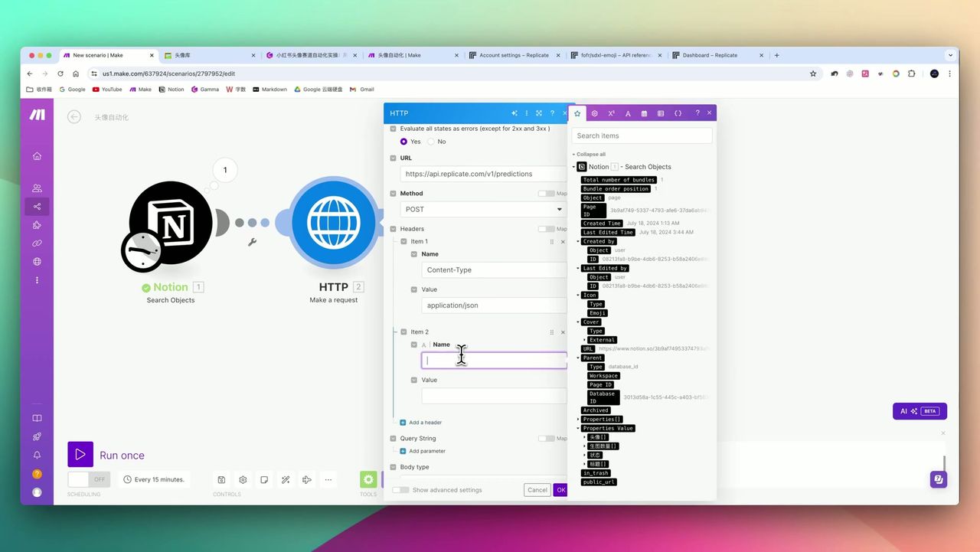Open Scenario settings gear in the bottom controls
Image resolution: width=980 pixels, height=552 pixels.
tap(243, 479)
